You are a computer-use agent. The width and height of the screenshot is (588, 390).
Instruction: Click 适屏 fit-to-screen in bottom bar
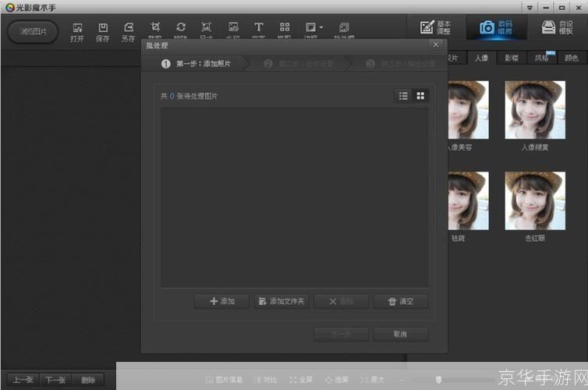tap(336, 380)
